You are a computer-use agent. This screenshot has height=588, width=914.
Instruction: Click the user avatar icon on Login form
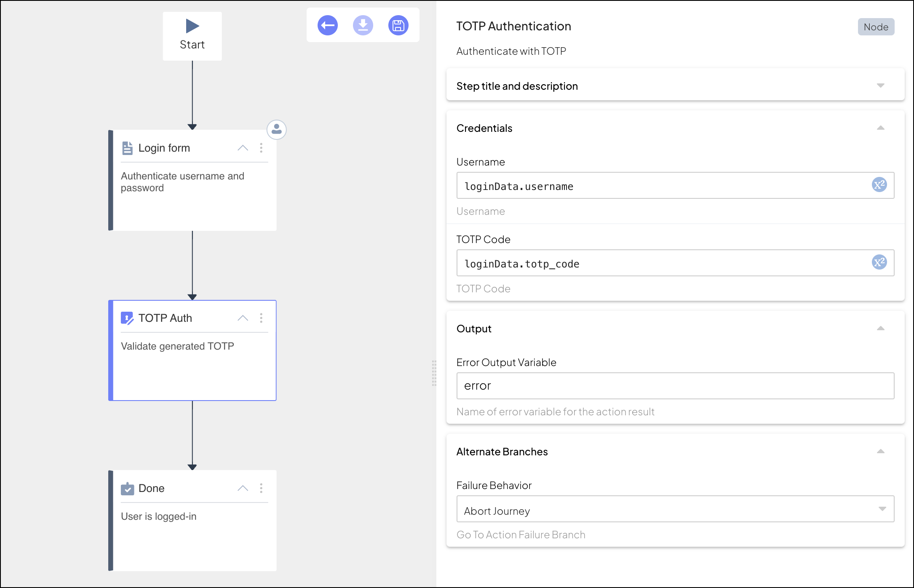click(x=277, y=130)
